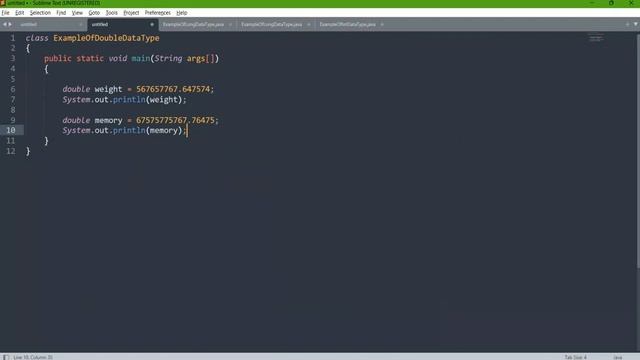Open the Selection menu
Image resolution: width=640 pixels, height=360 pixels.
point(40,13)
